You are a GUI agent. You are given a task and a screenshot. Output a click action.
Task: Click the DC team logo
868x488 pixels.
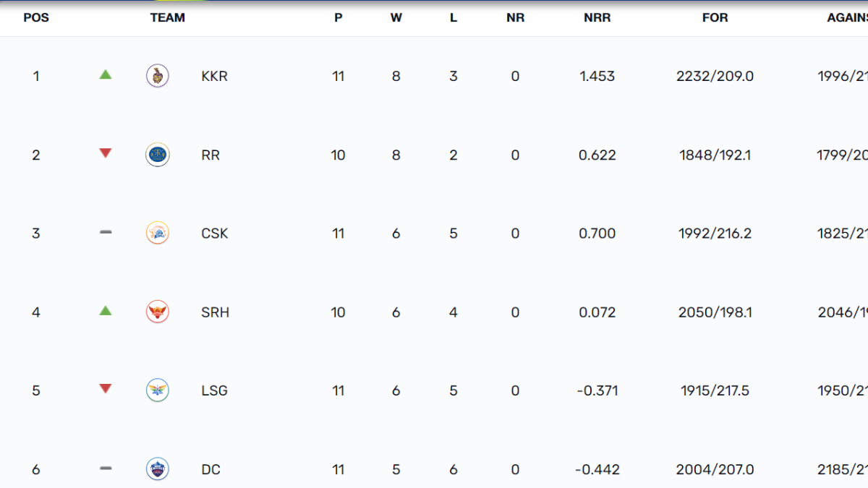click(158, 469)
